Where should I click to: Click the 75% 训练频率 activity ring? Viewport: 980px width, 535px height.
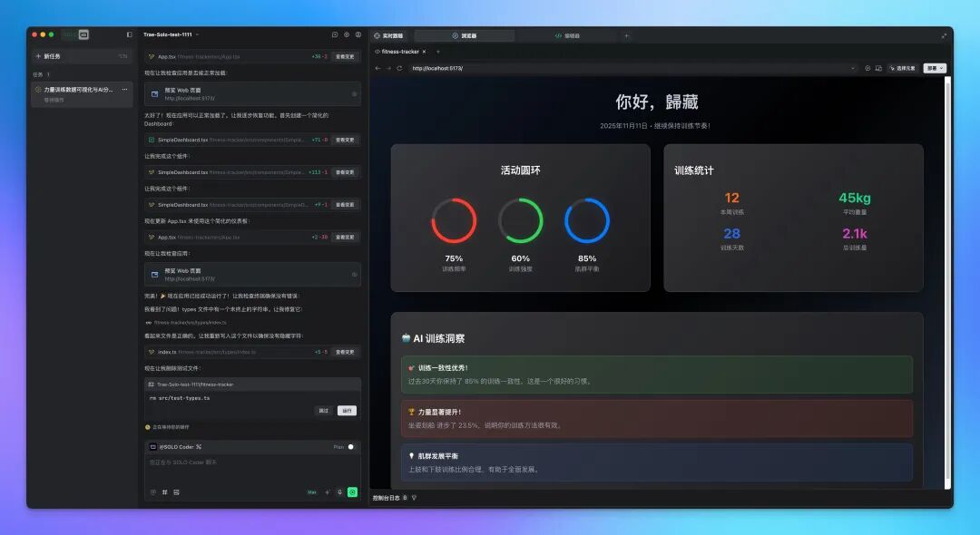[454, 219]
